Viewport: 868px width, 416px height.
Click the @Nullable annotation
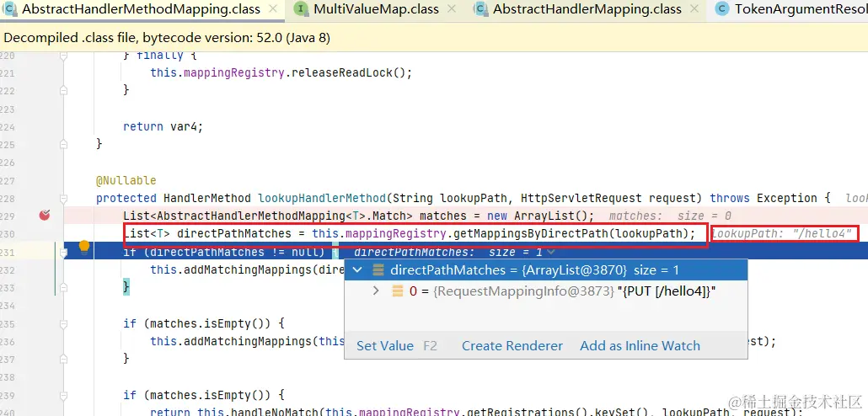126,180
